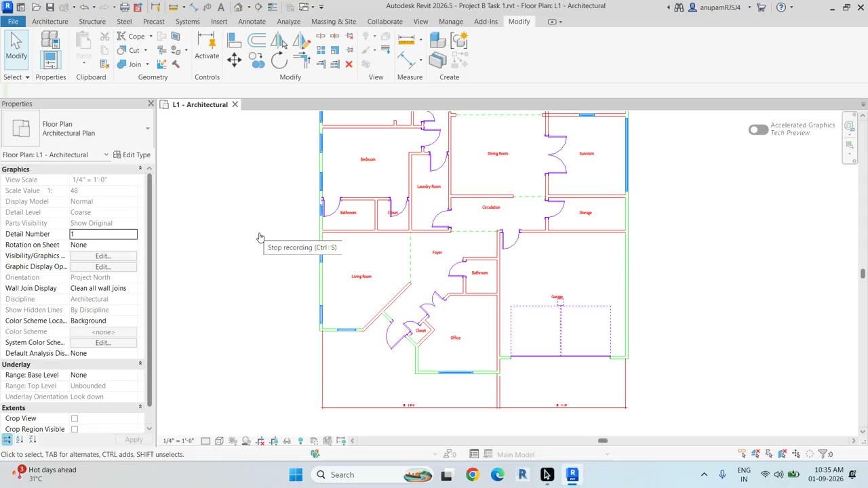Click the red Delete icon

349,64
